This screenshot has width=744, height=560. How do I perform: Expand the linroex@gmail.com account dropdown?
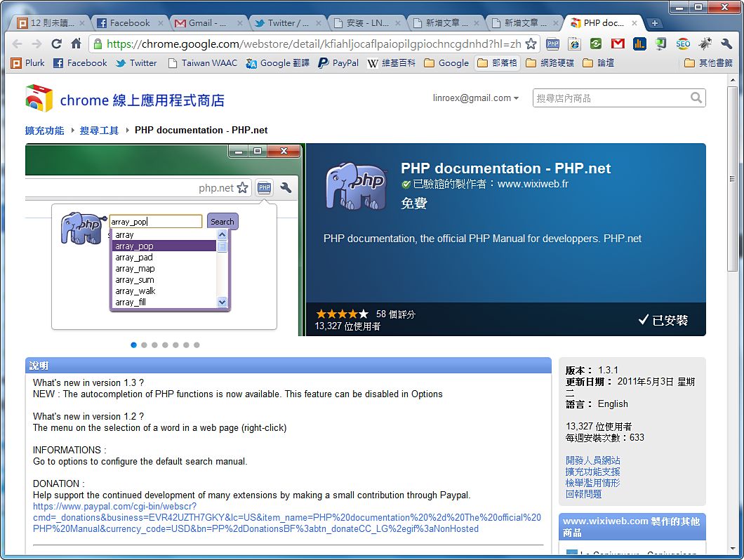click(x=475, y=98)
